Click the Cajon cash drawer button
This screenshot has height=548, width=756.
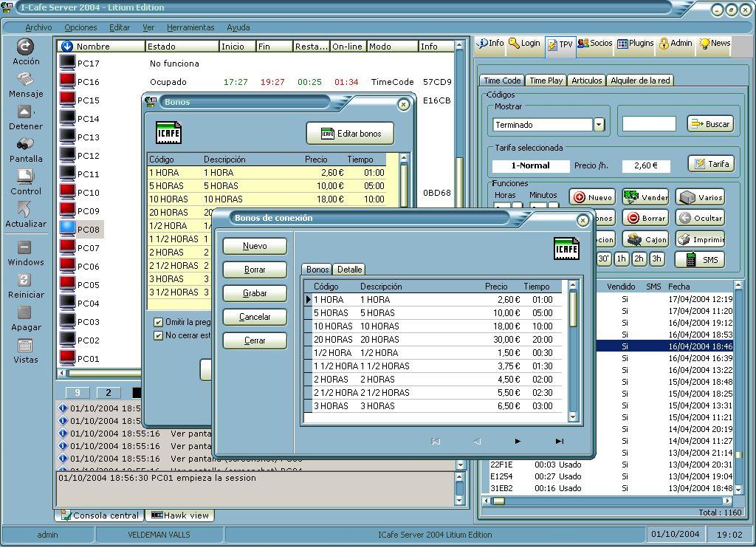tap(645, 239)
